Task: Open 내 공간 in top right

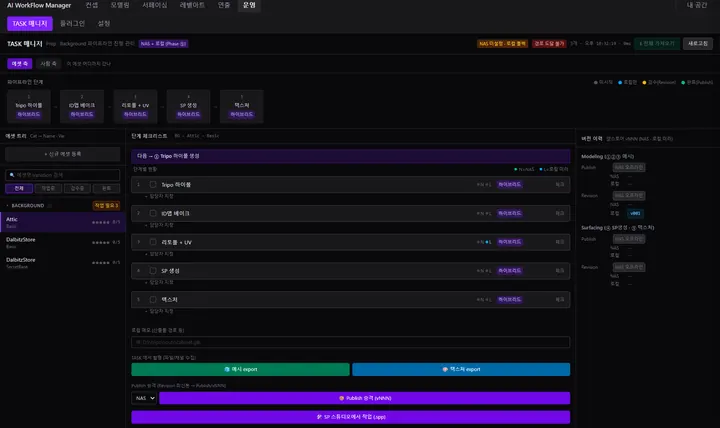Action: 697,5
